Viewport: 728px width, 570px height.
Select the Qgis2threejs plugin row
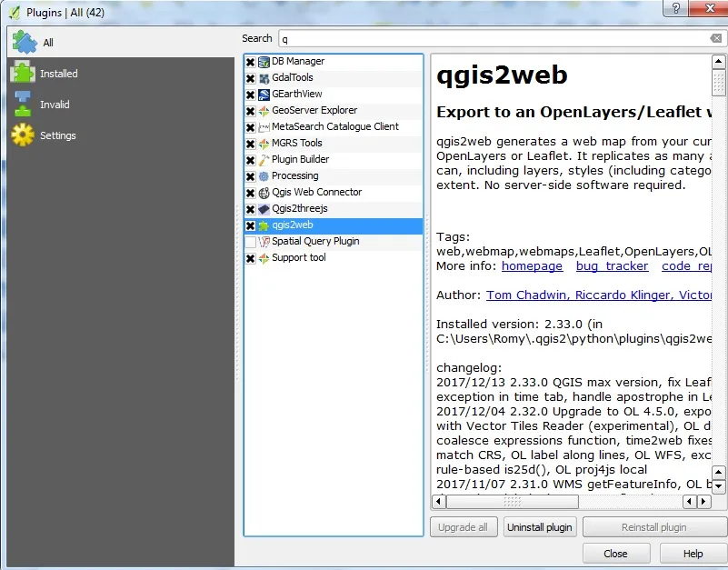point(334,208)
